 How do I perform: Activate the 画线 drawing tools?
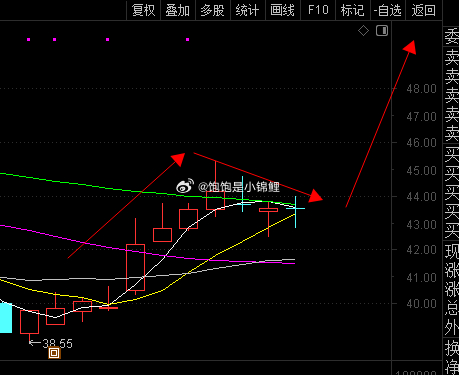click(x=283, y=10)
